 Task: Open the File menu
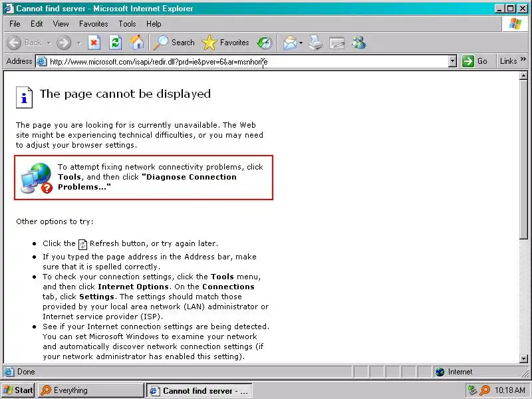click(x=15, y=24)
